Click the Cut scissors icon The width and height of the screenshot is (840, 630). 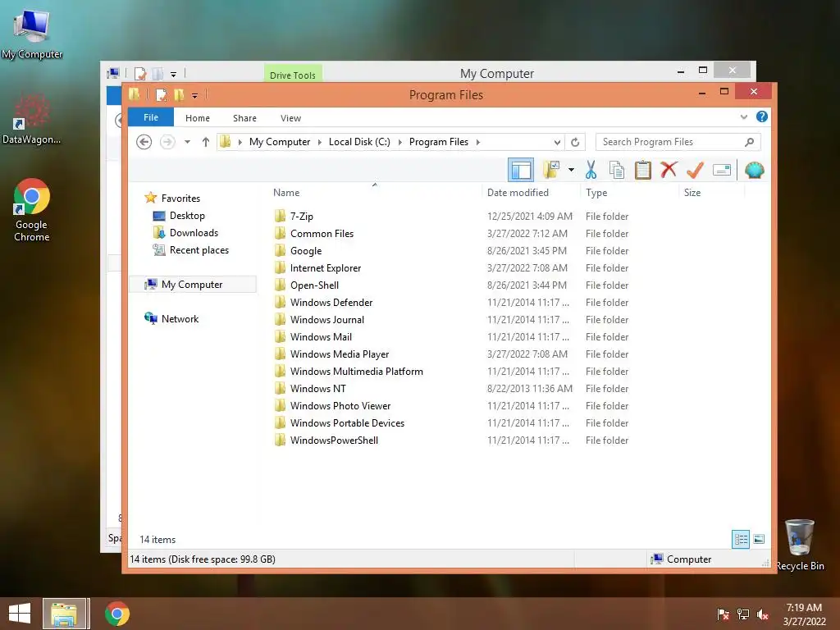click(x=591, y=171)
